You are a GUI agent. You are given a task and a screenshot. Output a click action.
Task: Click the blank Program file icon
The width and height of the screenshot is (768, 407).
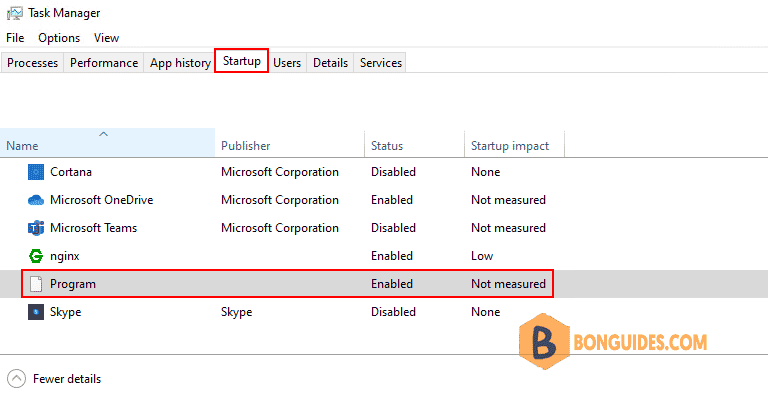tap(36, 284)
